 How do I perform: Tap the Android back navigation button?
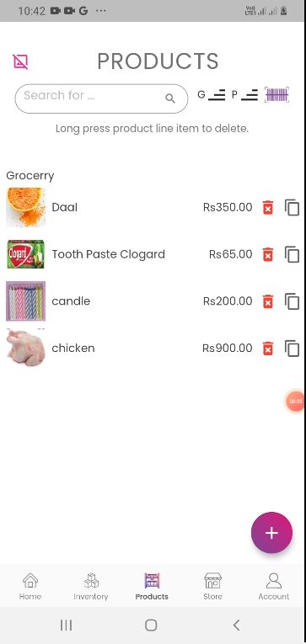(236, 625)
